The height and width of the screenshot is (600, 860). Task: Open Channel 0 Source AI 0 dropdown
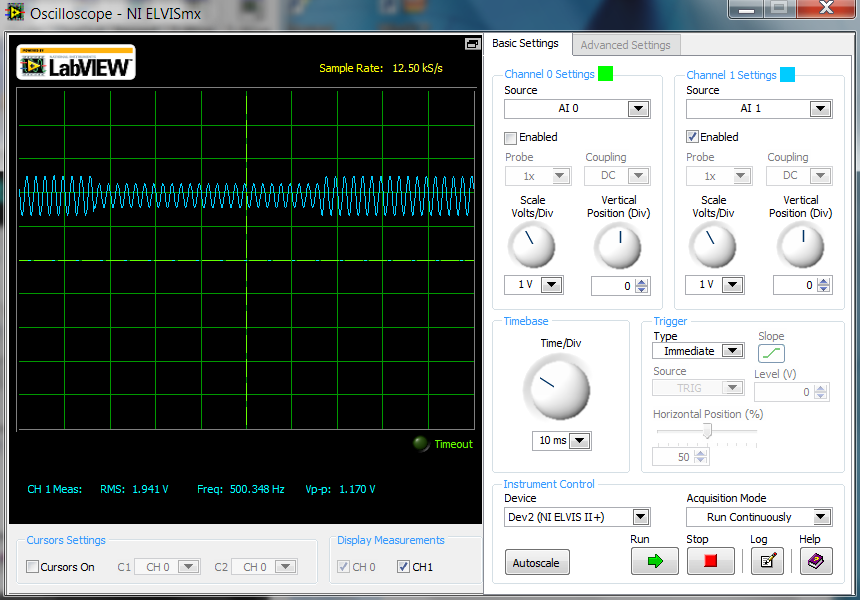638,109
